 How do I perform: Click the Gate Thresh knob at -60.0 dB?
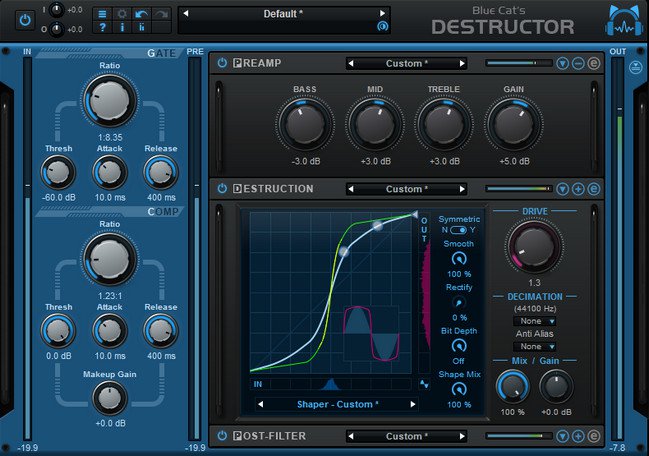pos(58,173)
